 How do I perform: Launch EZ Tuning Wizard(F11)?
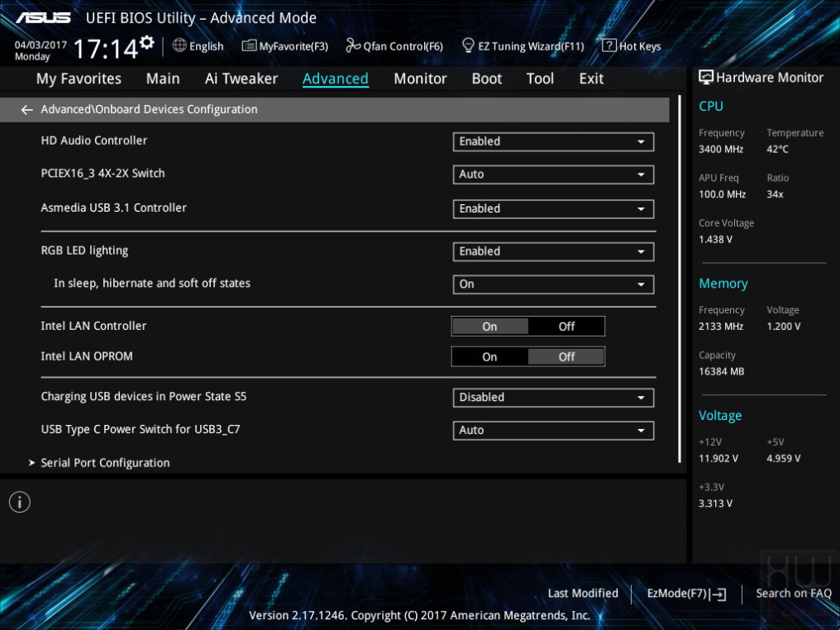click(x=523, y=46)
